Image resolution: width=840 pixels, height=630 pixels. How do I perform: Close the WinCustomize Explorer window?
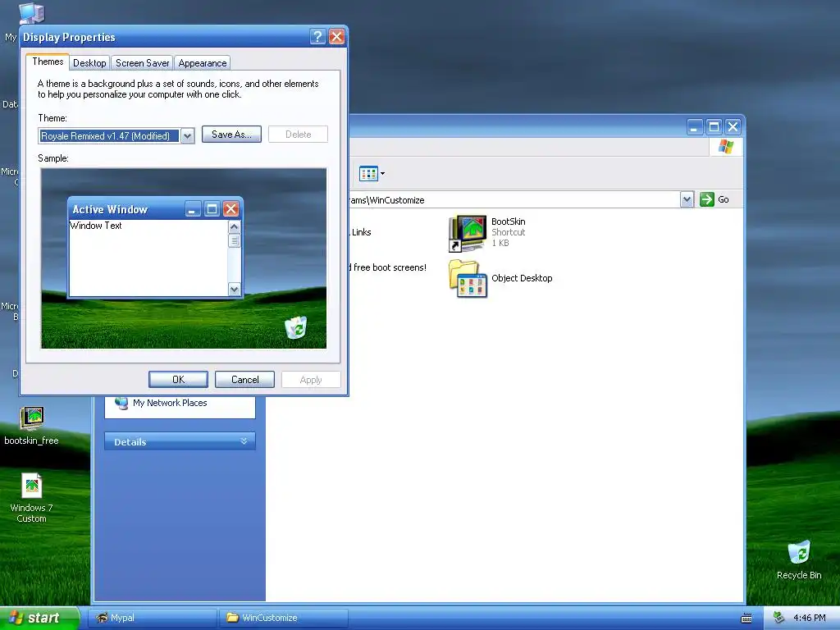tap(733, 127)
